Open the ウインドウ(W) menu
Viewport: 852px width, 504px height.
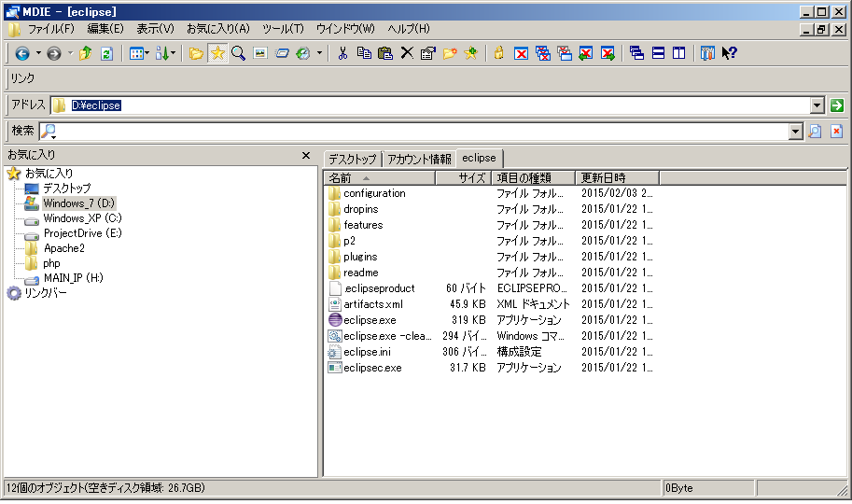tap(345, 29)
